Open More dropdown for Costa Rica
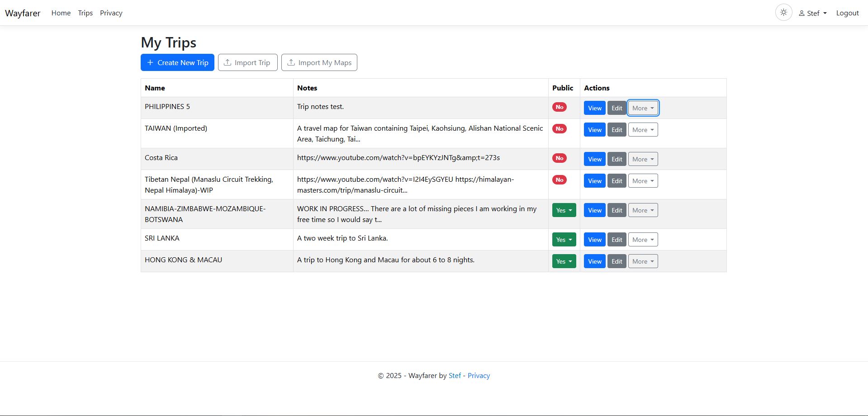868x416 pixels. pyautogui.click(x=643, y=159)
